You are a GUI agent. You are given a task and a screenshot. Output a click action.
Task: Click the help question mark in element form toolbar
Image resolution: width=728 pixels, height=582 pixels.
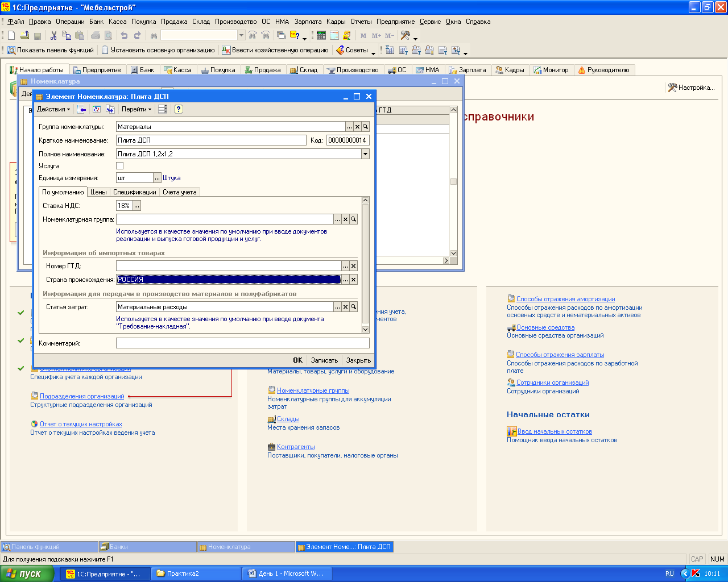[179, 109]
